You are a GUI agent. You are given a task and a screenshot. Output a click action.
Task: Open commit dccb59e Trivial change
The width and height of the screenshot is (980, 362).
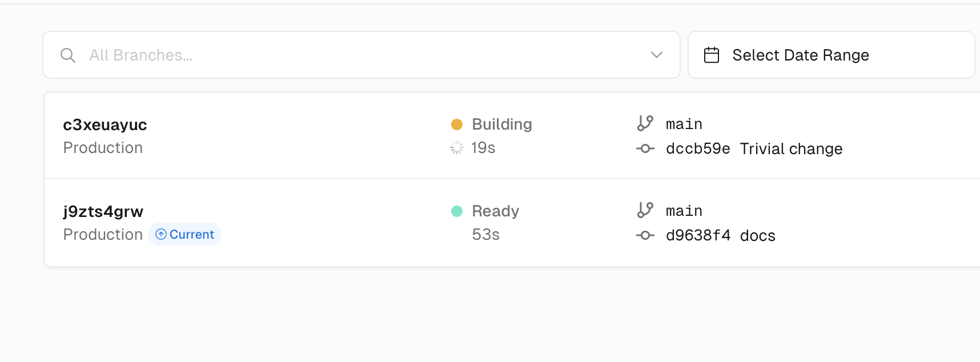pos(754,148)
